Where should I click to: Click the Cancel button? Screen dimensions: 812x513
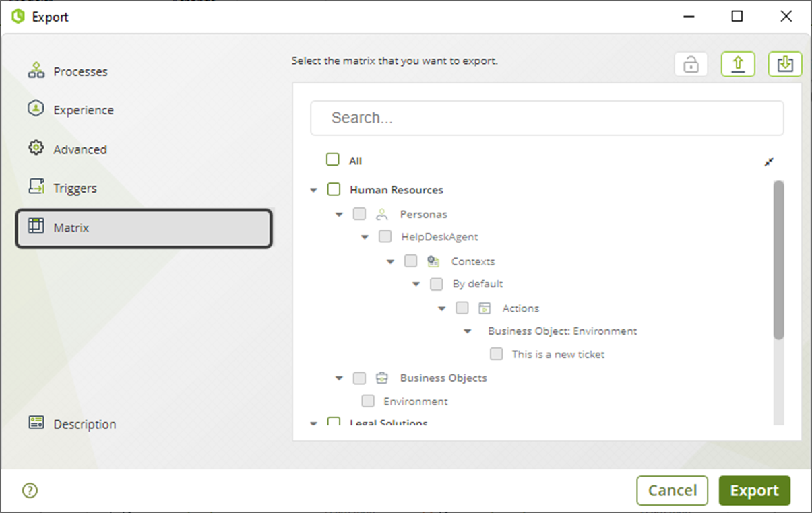point(673,491)
